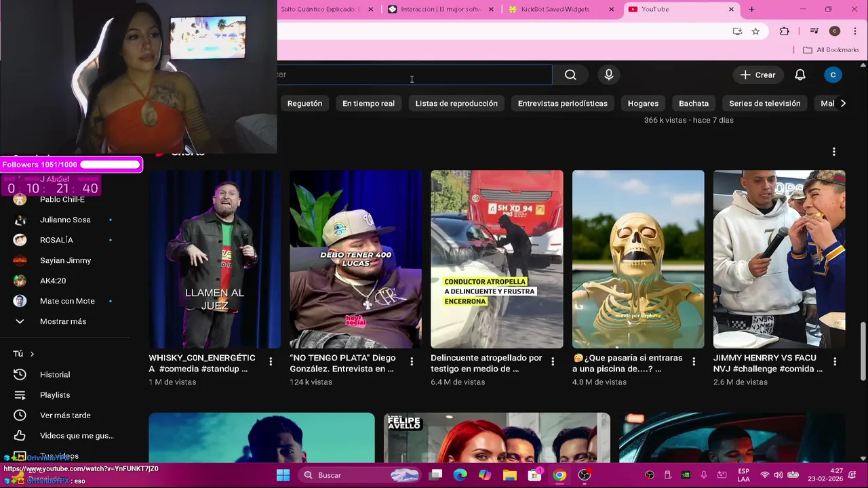The height and width of the screenshot is (488, 868).
Task: Select the Bachata chip
Action: (694, 103)
